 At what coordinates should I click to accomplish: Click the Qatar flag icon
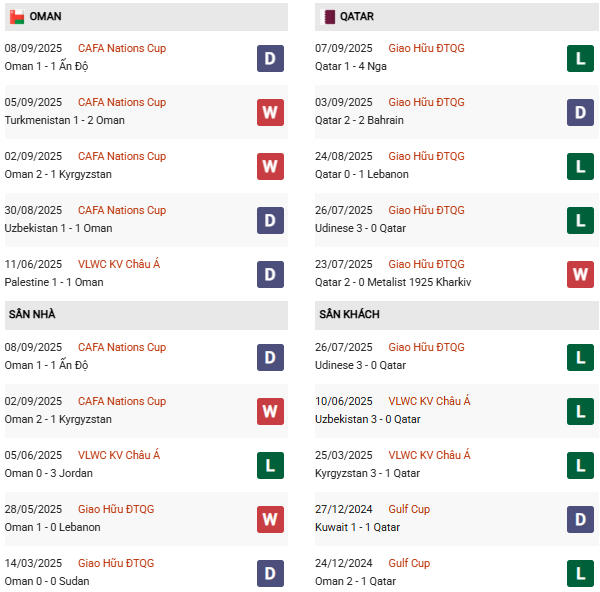tap(330, 17)
